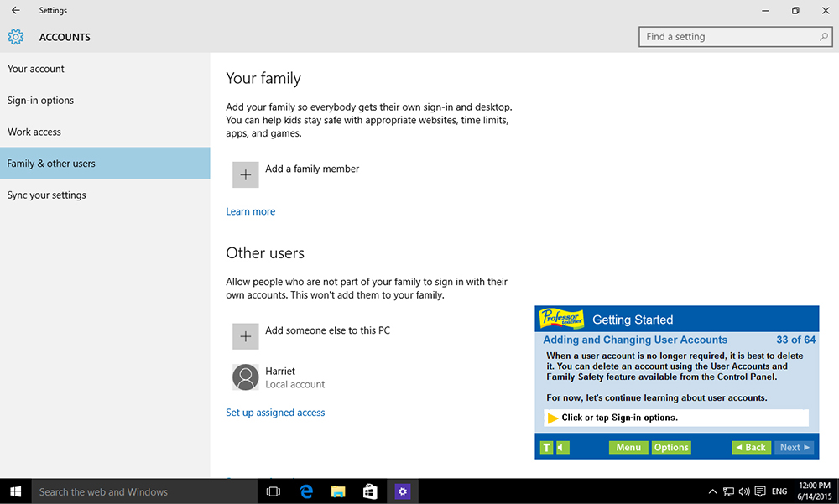Select the Settings gear on the taskbar

point(402,491)
